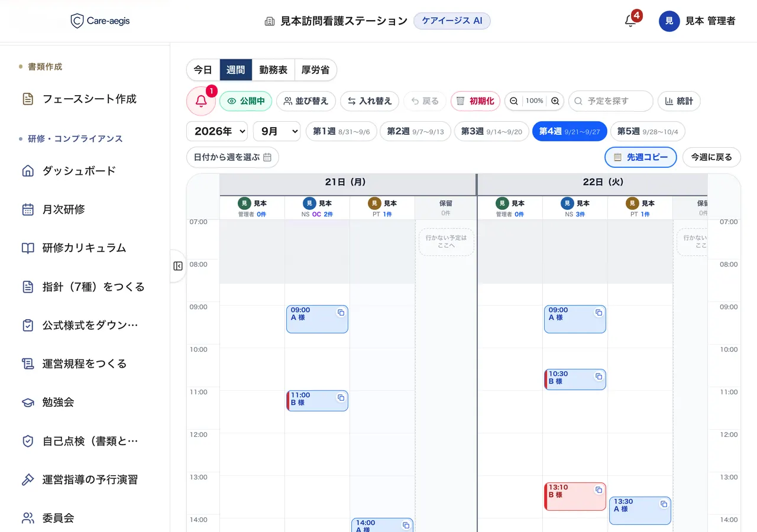Click the 運営指導の予行演習 gavel icon
The width and height of the screenshot is (757, 532).
pyautogui.click(x=28, y=479)
